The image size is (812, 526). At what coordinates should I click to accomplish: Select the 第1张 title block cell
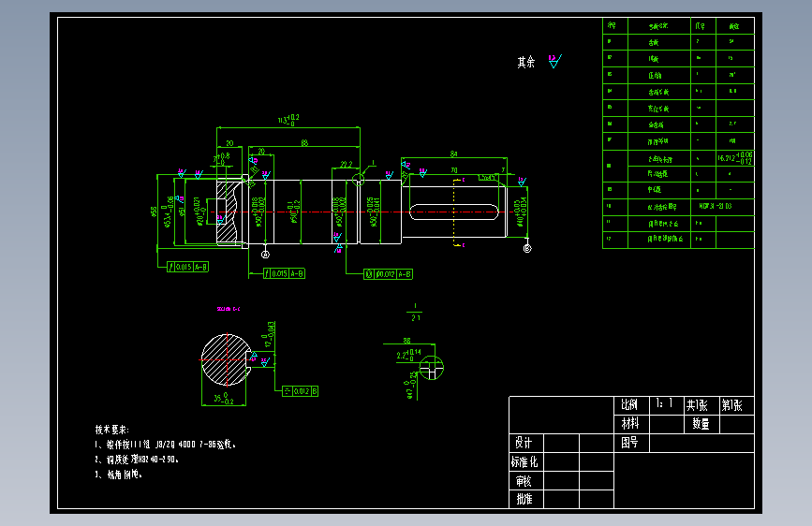(736, 405)
